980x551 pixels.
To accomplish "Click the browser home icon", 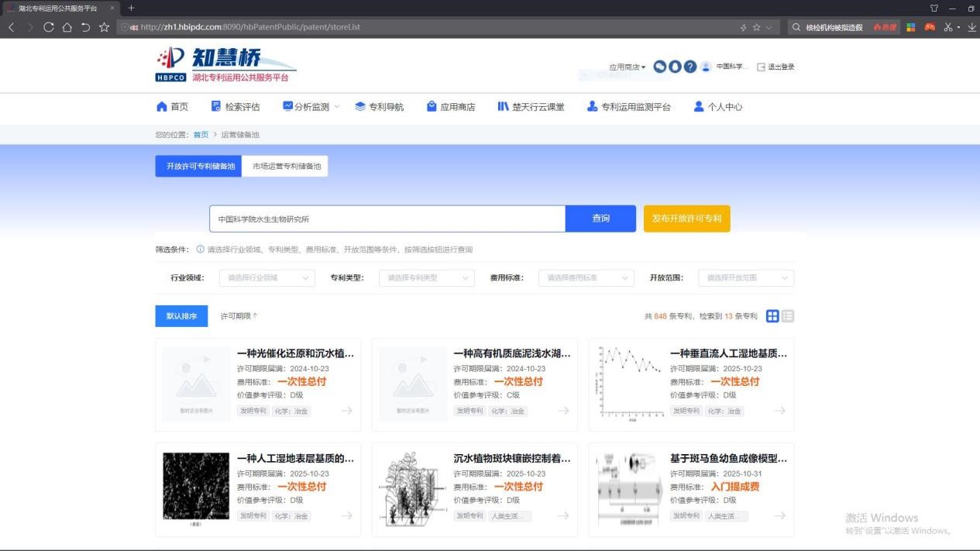I will tap(67, 27).
